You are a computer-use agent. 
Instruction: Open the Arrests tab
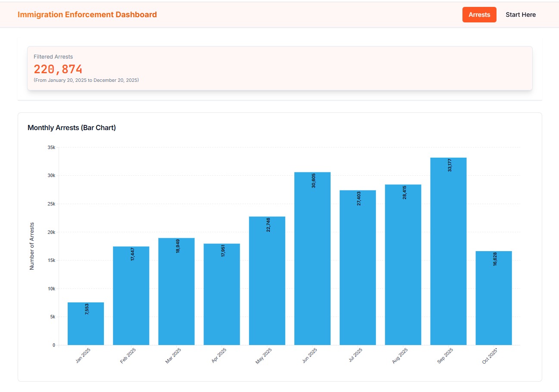tap(479, 15)
